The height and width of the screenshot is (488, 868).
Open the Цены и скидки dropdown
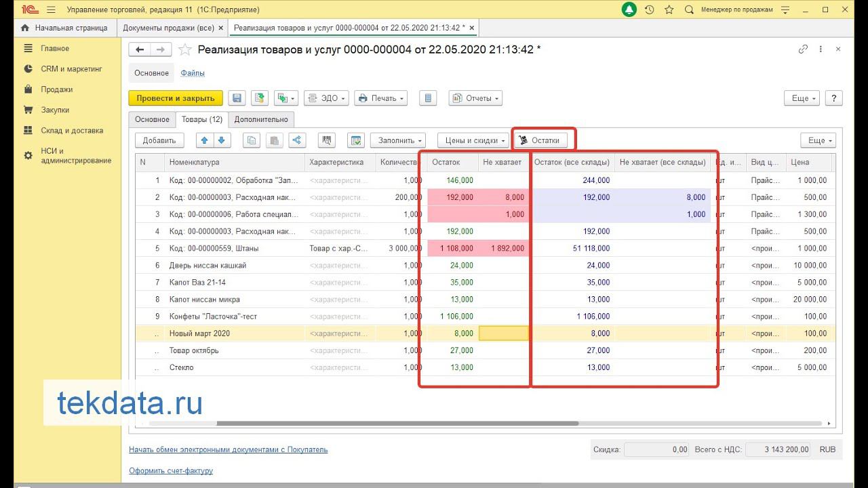coord(473,140)
